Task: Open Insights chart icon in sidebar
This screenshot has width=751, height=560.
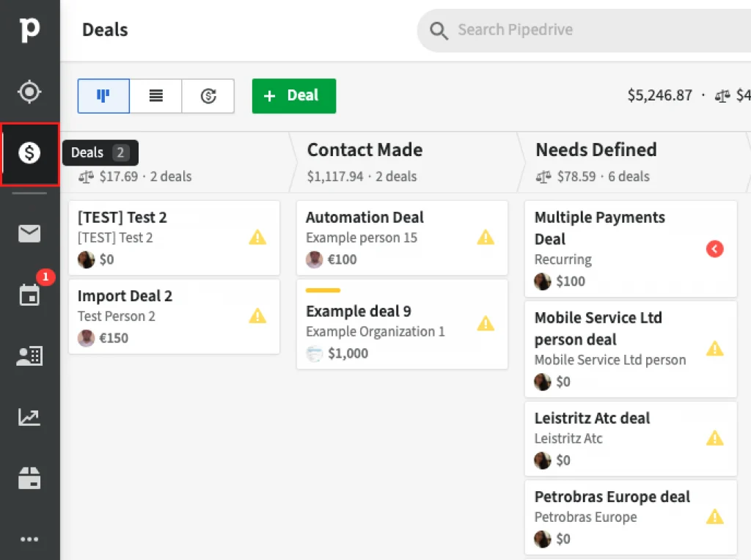Action: coord(29,417)
